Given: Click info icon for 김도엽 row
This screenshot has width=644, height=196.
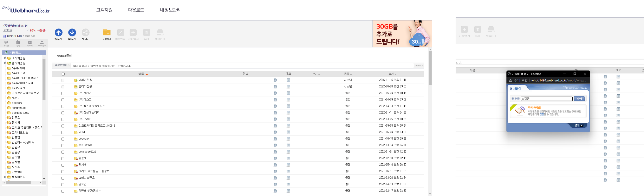Looking at the screenshot, I should pyautogui.click(x=275, y=184).
